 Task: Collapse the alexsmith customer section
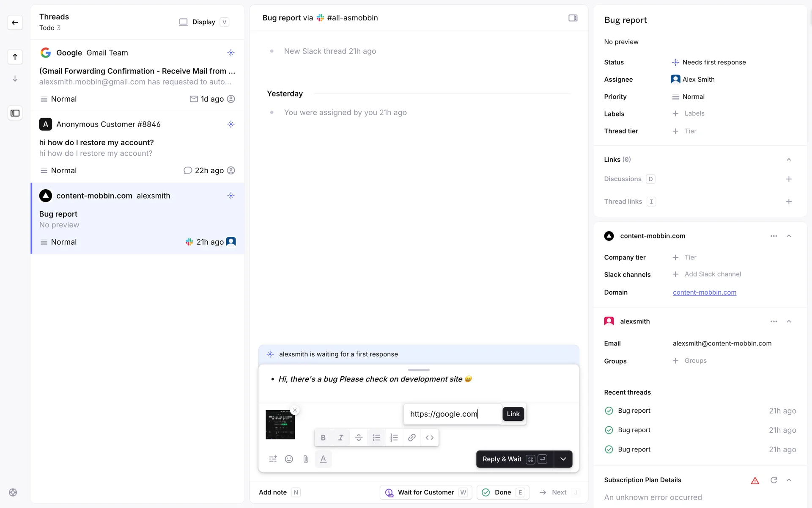click(789, 321)
